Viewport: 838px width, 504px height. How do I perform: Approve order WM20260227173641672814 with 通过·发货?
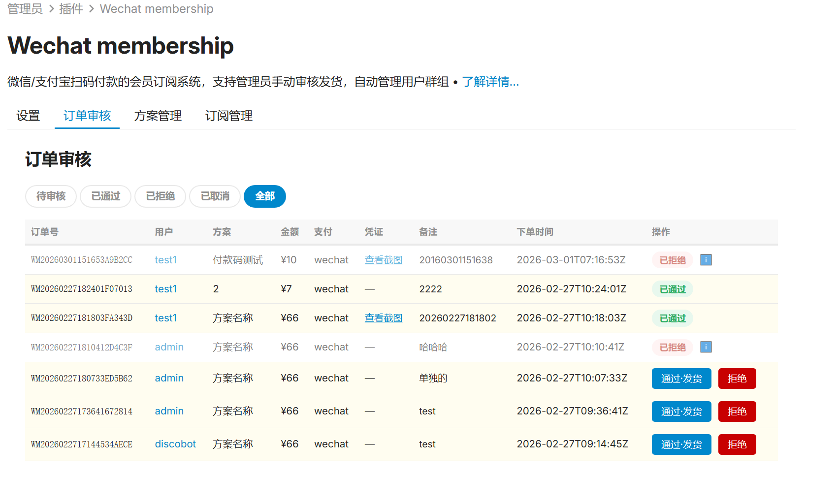[x=681, y=411]
